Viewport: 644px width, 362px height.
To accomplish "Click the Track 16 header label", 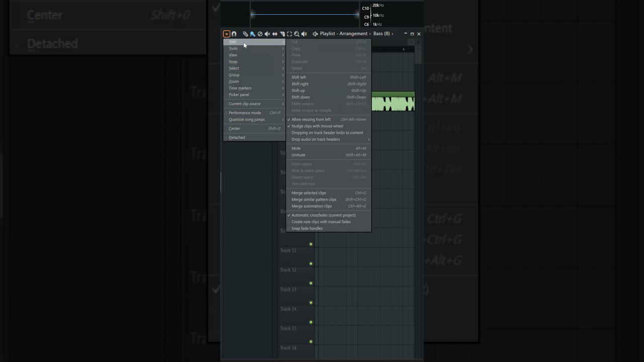I will click(x=288, y=348).
